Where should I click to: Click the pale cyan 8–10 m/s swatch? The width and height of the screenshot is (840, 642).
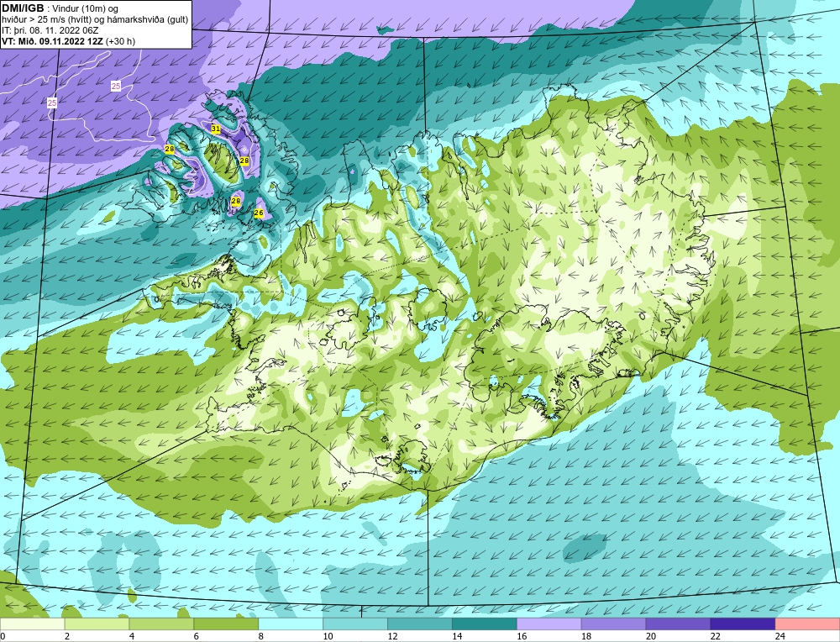[x=291, y=624]
